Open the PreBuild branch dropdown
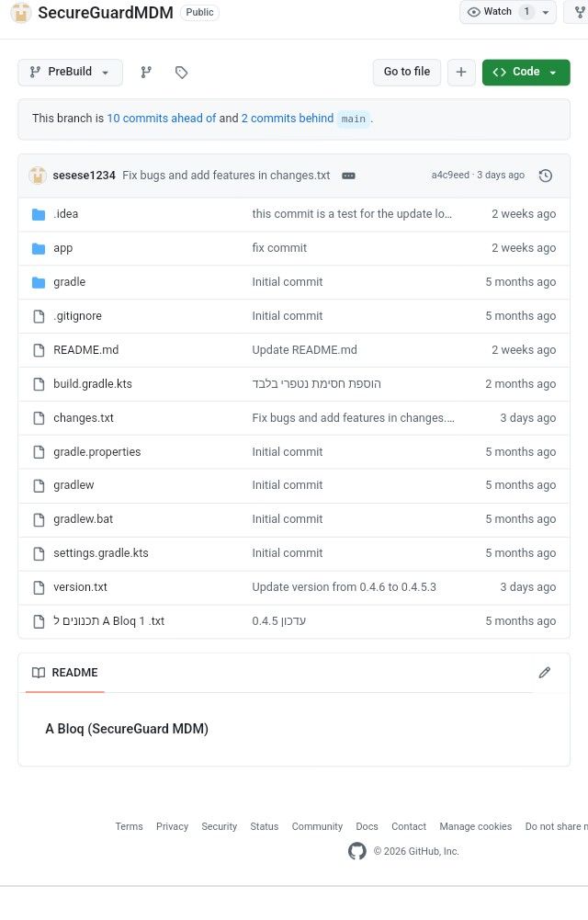588x920 pixels. [70, 73]
